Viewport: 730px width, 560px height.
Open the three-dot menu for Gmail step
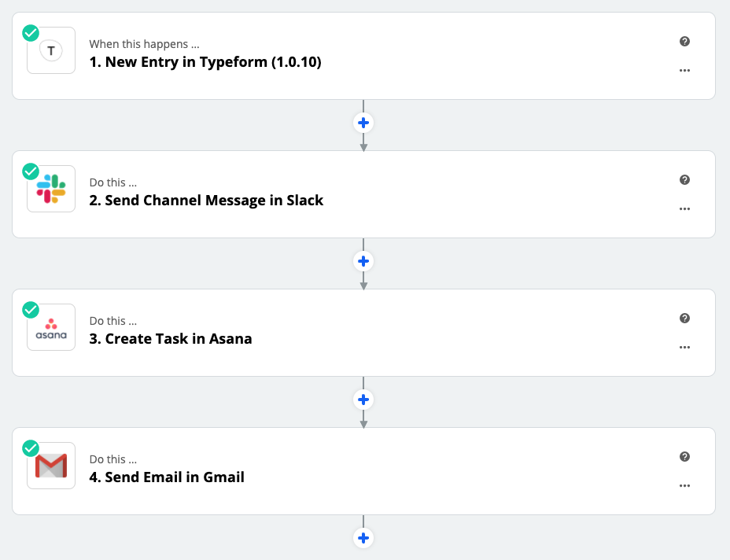[684, 485]
